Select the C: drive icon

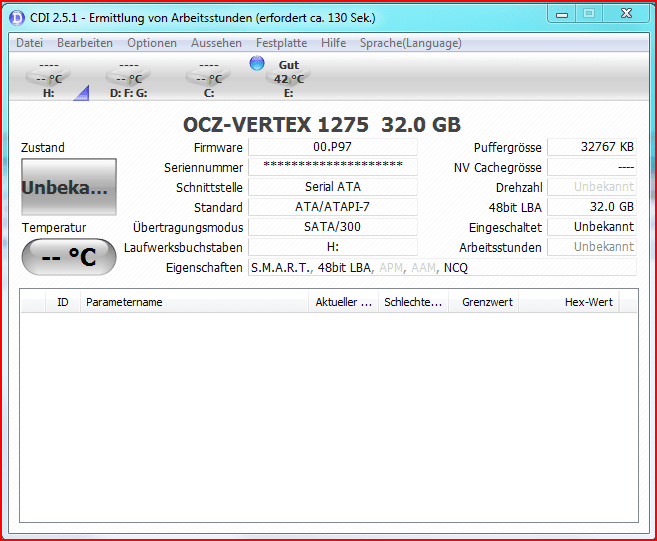[x=209, y=78]
